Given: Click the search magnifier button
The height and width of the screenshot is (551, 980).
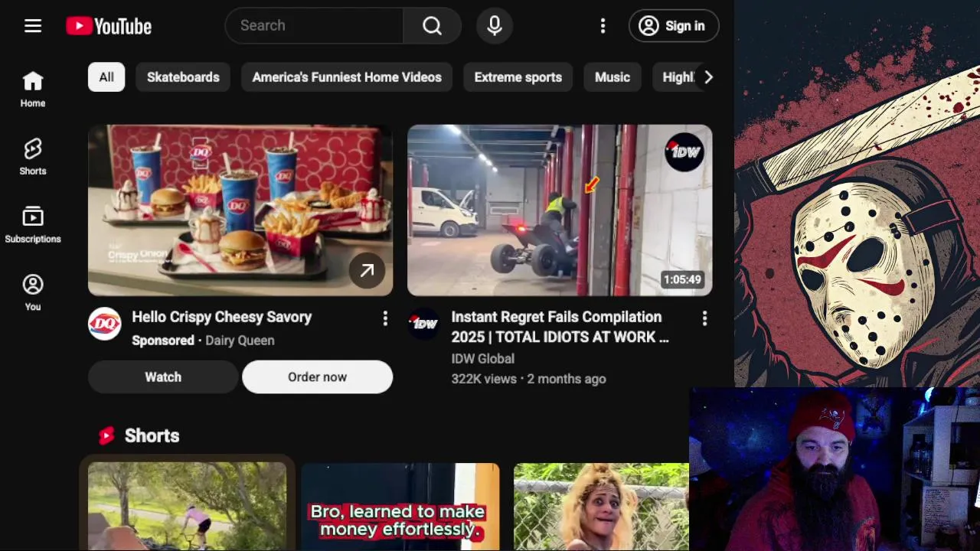Looking at the screenshot, I should tap(432, 26).
